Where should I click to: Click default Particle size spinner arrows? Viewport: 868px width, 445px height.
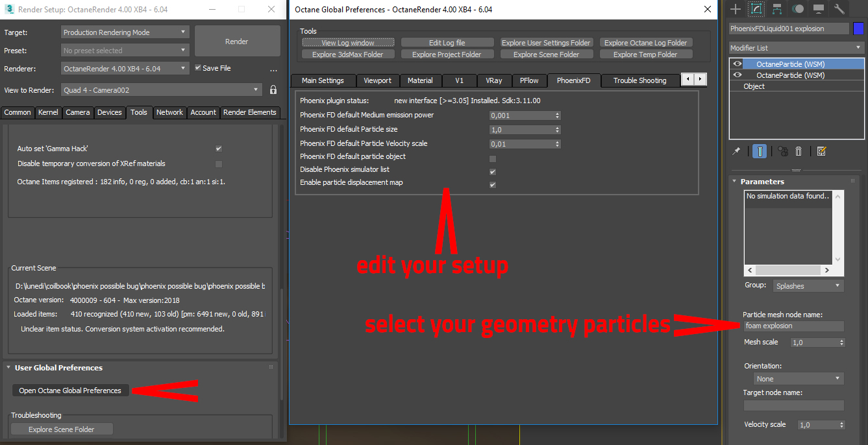558,130
